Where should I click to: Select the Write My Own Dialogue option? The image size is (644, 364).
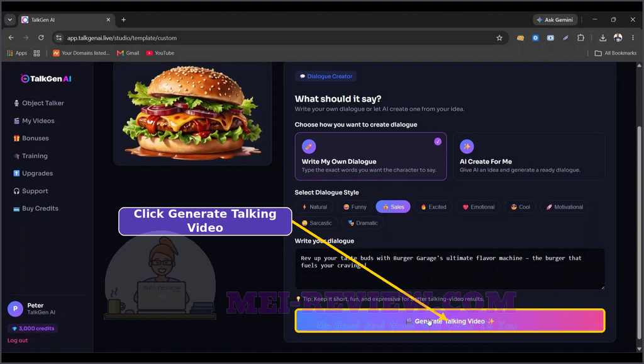(x=370, y=156)
